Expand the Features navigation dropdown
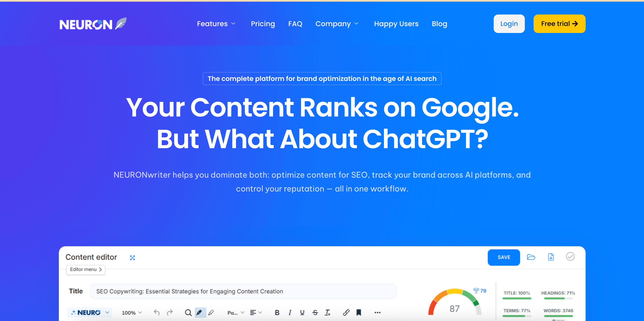 pos(216,24)
